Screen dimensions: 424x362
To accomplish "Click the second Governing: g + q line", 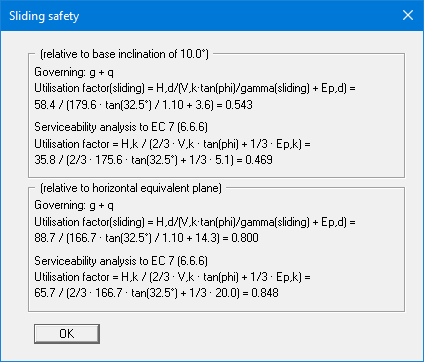I will 74,205.
